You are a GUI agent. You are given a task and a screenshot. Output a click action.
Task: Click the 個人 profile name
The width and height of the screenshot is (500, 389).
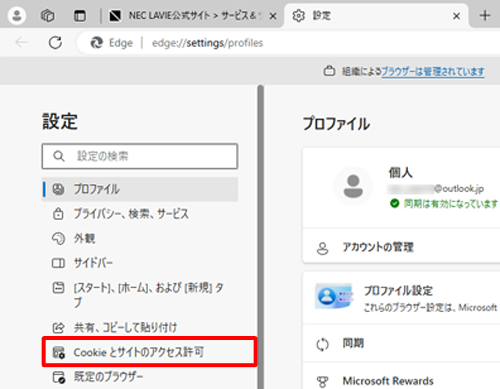[401, 172]
